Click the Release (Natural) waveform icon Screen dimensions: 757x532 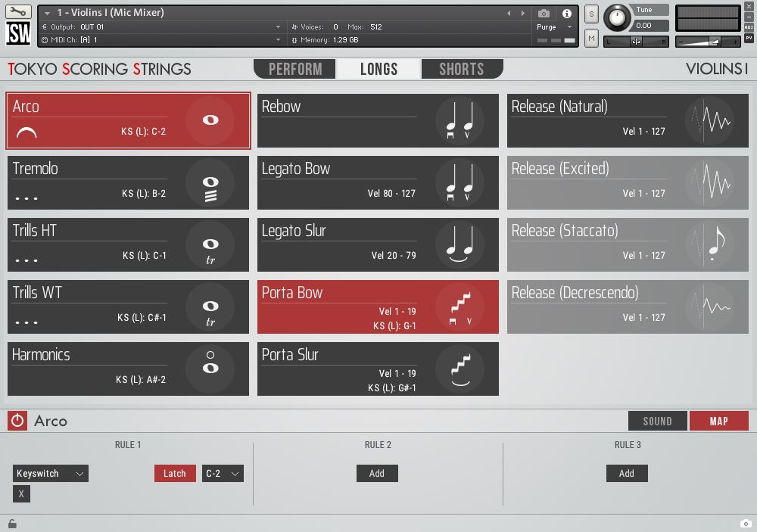(710, 120)
